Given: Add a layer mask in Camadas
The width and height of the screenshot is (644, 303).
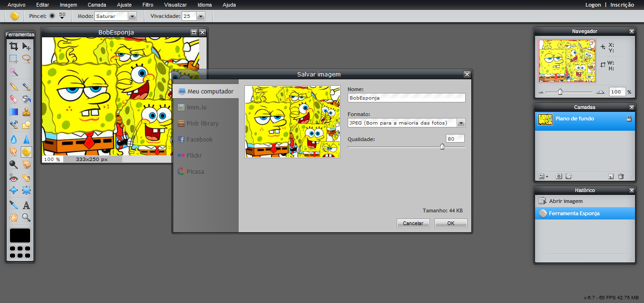Looking at the screenshot, I should pos(559,176).
